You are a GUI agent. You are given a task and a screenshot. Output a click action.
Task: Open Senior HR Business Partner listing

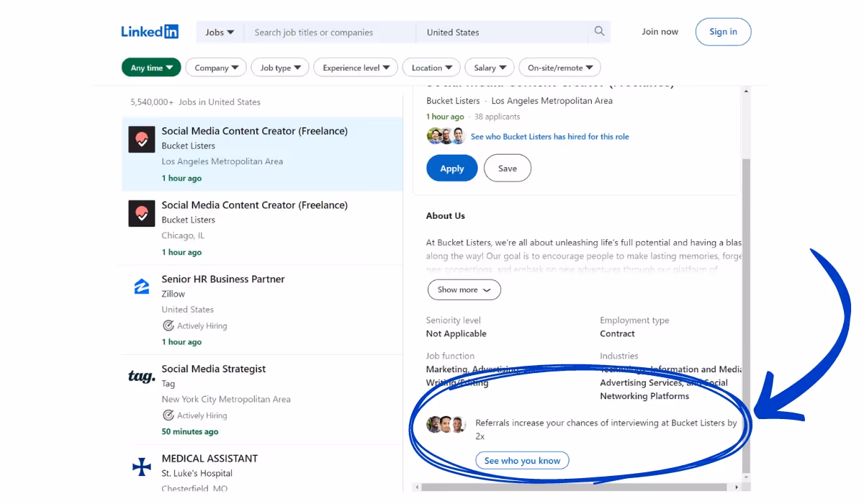[x=262, y=310]
